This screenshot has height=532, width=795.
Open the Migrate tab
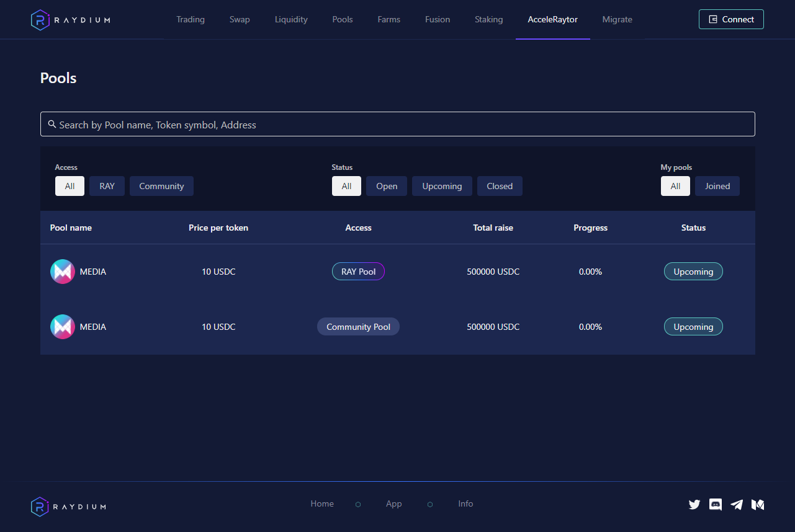click(618, 19)
